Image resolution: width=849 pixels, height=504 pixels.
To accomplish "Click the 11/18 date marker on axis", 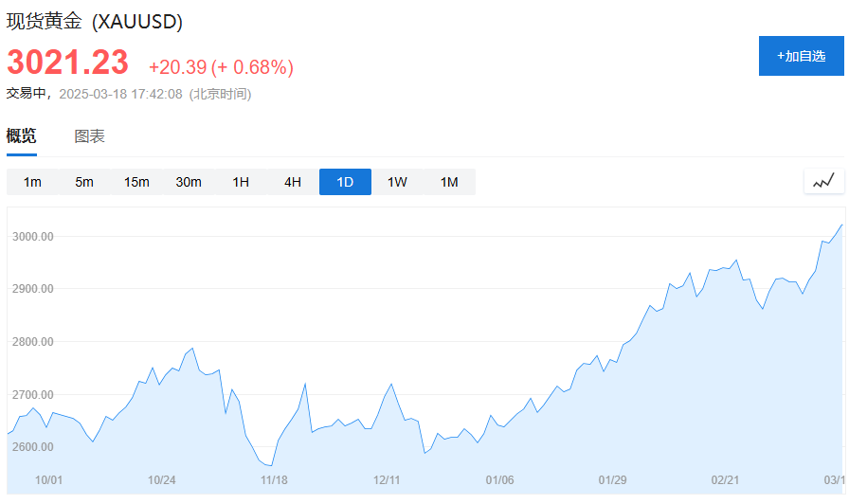I will tap(274, 480).
